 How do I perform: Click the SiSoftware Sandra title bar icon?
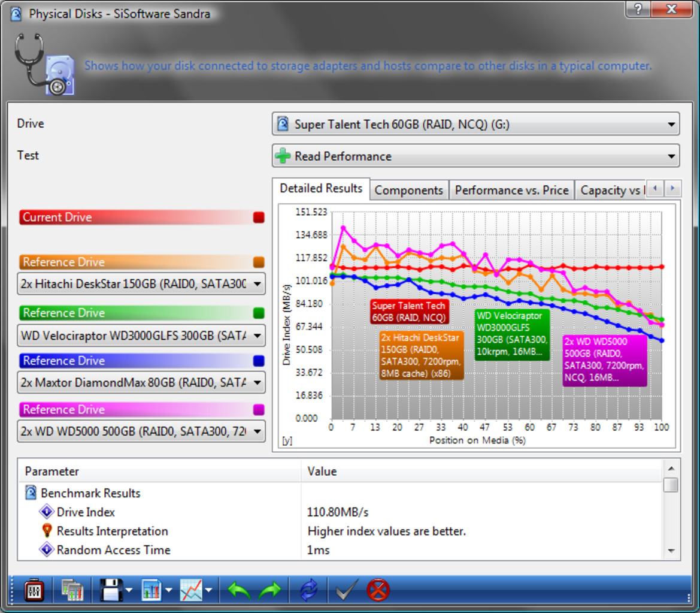click(x=16, y=14)
